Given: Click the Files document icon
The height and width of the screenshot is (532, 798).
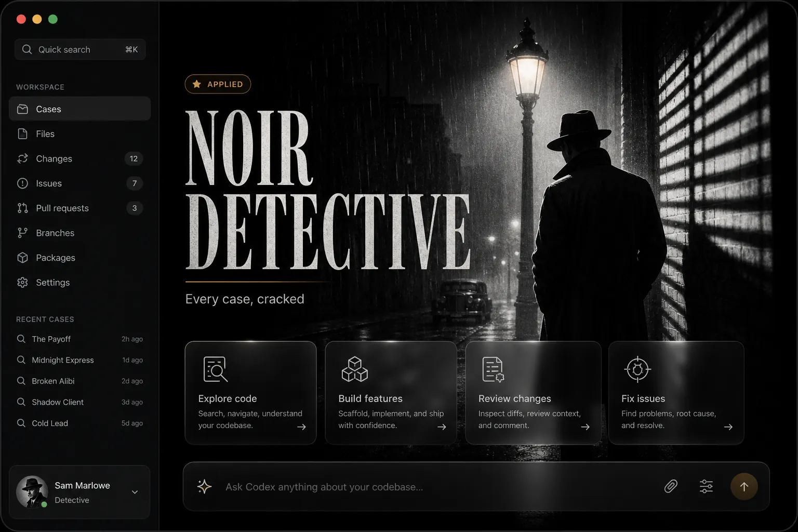Looking at the screenshot, I should coord(22,134).
